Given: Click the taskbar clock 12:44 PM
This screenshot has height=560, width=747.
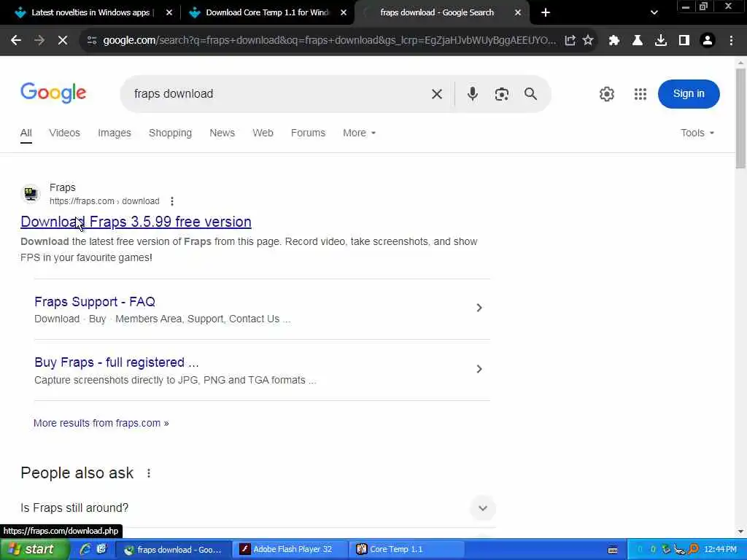Looking at the screenshot, I should (720, 550).
